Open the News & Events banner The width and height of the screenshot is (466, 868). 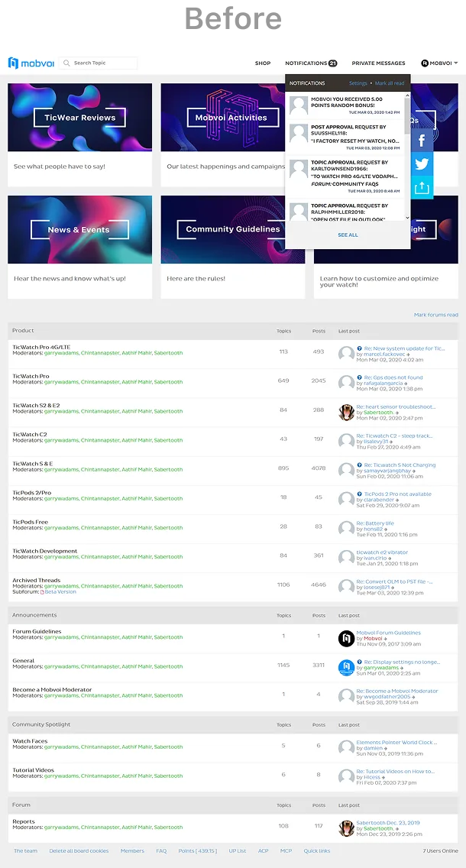tap(79, 229)
